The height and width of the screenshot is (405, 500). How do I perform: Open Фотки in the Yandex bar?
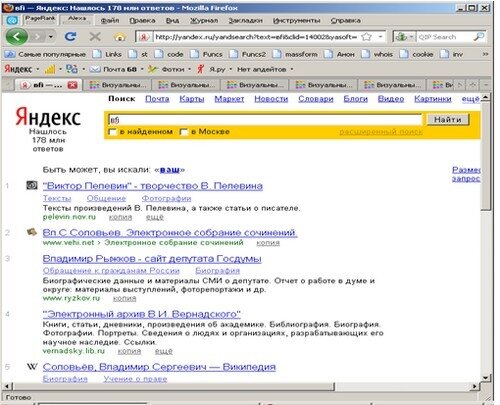[167, 69]
